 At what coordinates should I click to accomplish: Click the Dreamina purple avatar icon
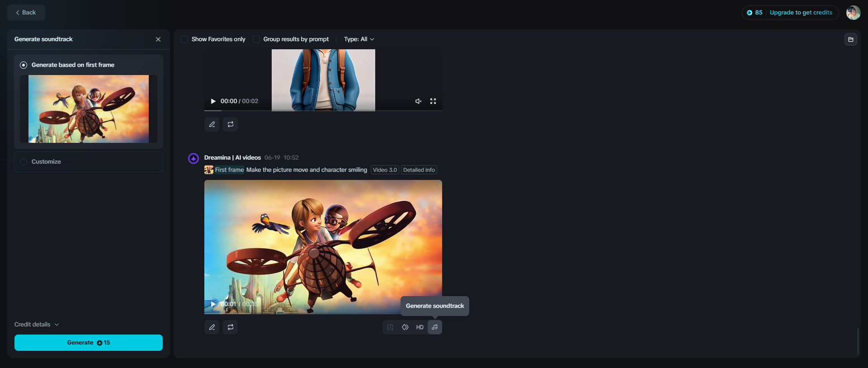193,158
